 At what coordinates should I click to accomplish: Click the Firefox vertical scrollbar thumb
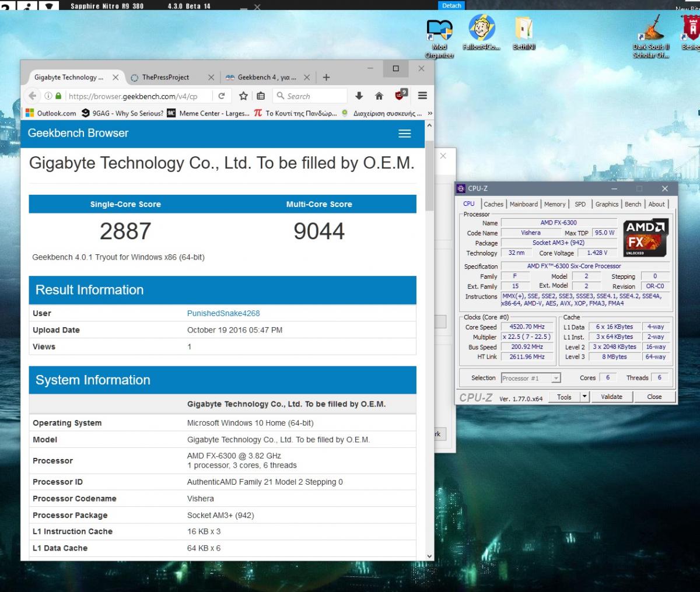[x=430, y=176]
